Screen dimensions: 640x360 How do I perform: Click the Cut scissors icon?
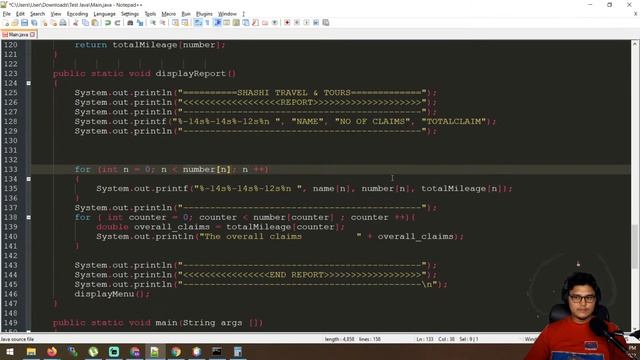(x=75, y=22)
